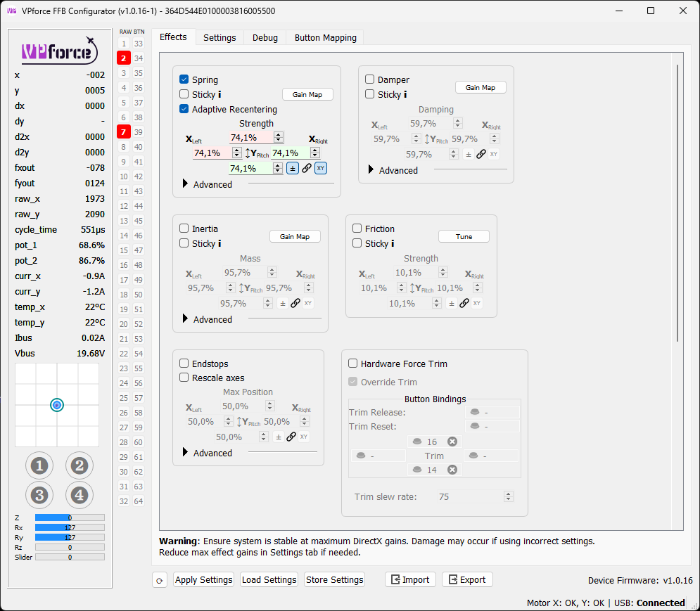Enable Hardware Force Trim
Image resolution: width=700 pixels, height=611 pixels.
[x=353, y=364]
